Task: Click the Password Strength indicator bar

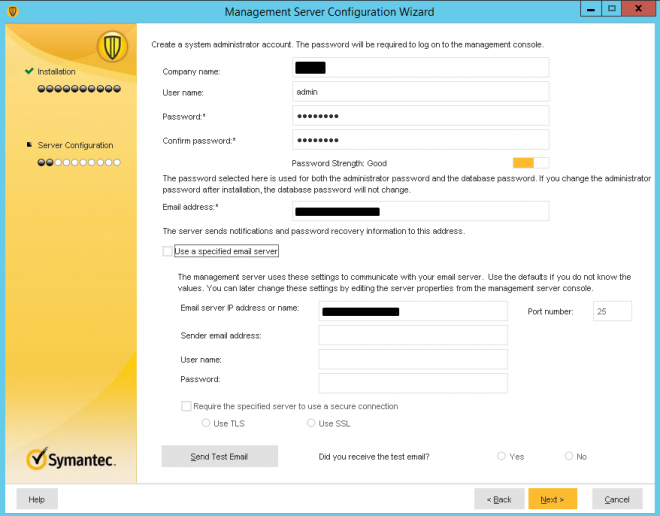Action: 531,162
